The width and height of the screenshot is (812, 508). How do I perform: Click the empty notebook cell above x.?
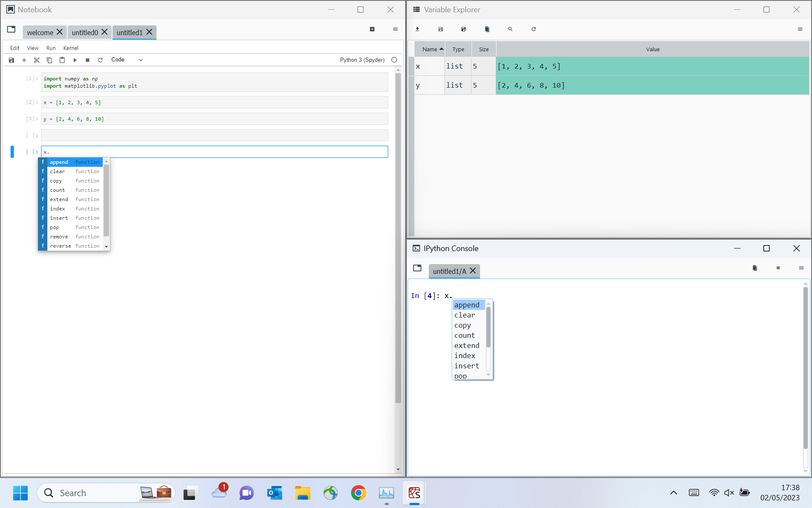214,135
